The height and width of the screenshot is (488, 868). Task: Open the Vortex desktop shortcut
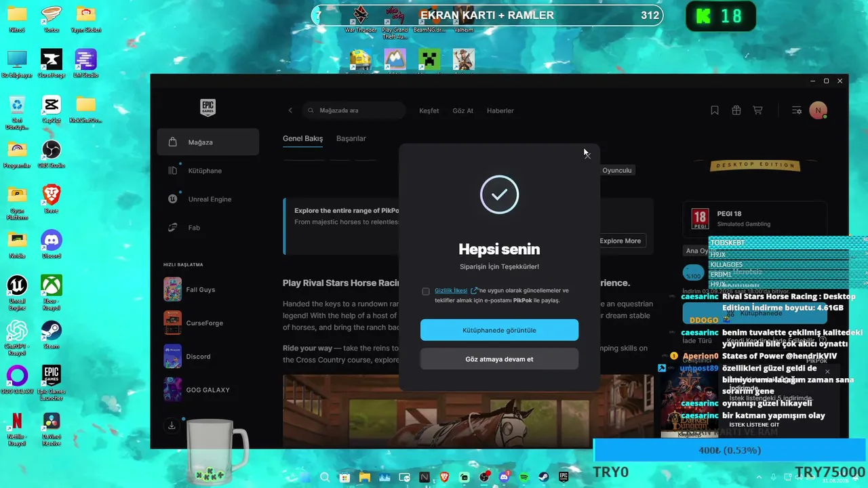[52, 18]
